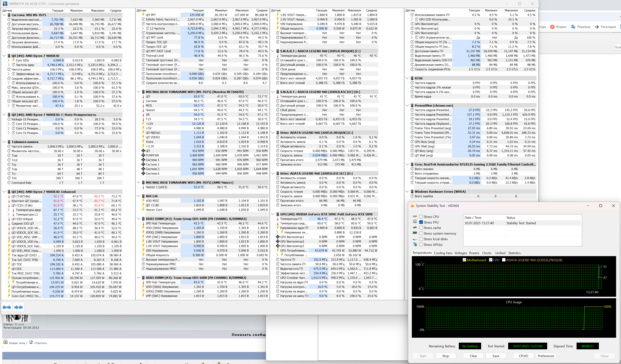
Task: Click the shrink columns arrows icon in HWiNFO
Action: click(x=19, y=307)
